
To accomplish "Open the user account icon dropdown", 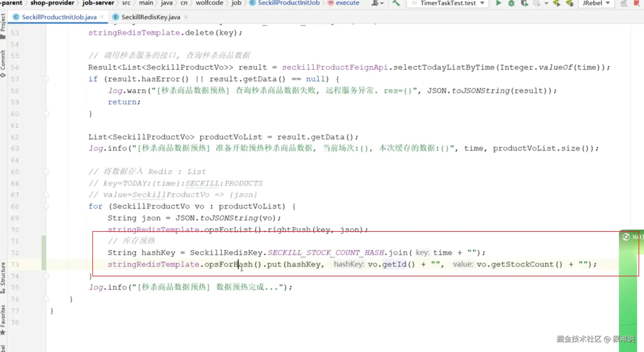I will tap(377, 3).
